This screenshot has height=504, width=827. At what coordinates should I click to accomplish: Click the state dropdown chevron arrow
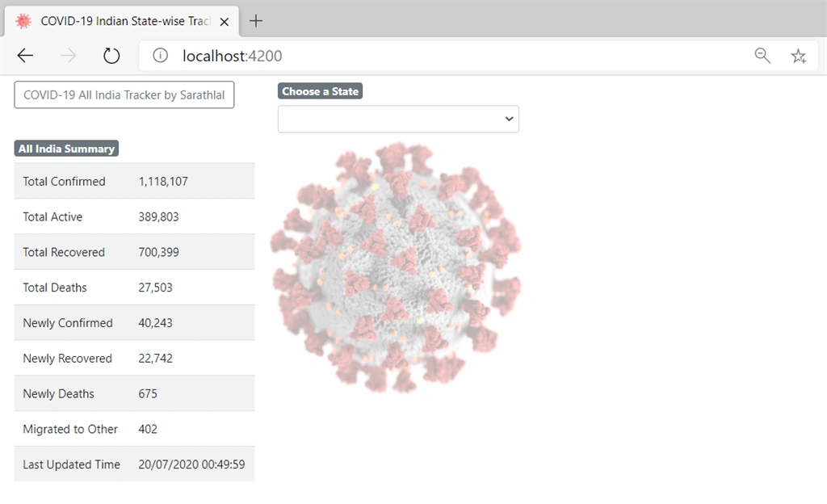click(509, 120)
